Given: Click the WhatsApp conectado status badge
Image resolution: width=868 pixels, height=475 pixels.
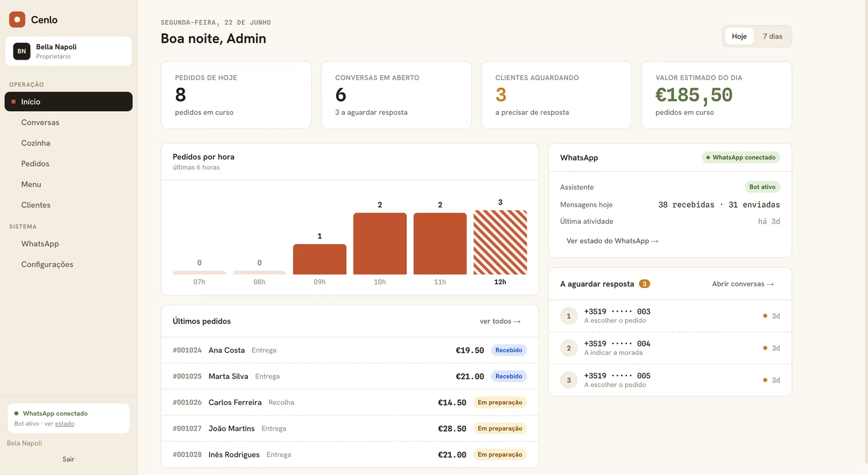Looking at the screenshot, I should [x=741, y=157].
